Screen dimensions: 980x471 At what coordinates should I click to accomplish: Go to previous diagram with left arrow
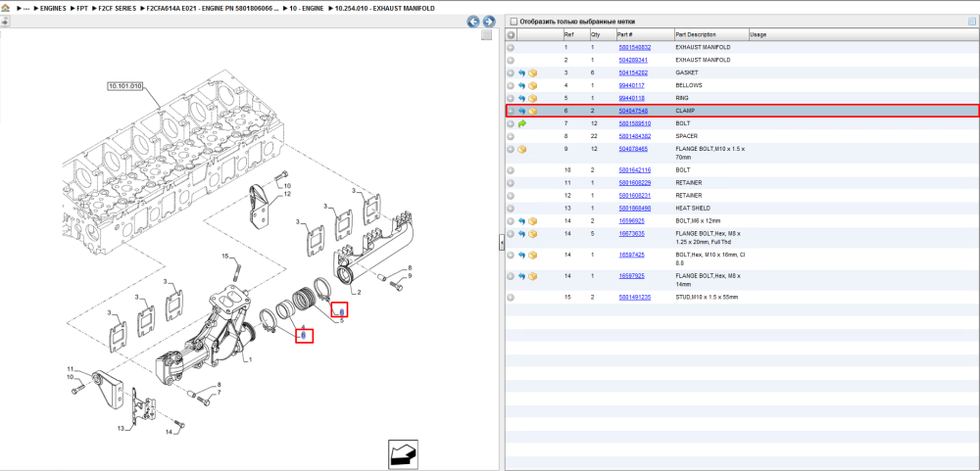coord(473,22)
